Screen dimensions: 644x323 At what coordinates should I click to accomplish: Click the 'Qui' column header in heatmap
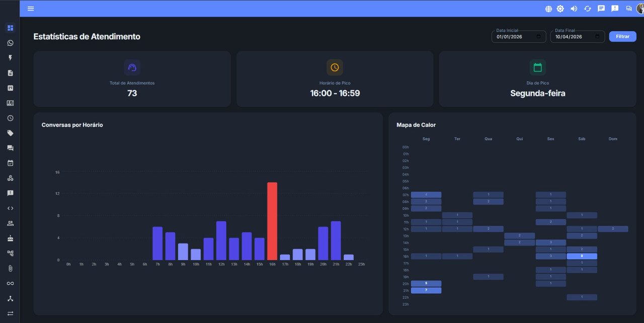[519, 139]
